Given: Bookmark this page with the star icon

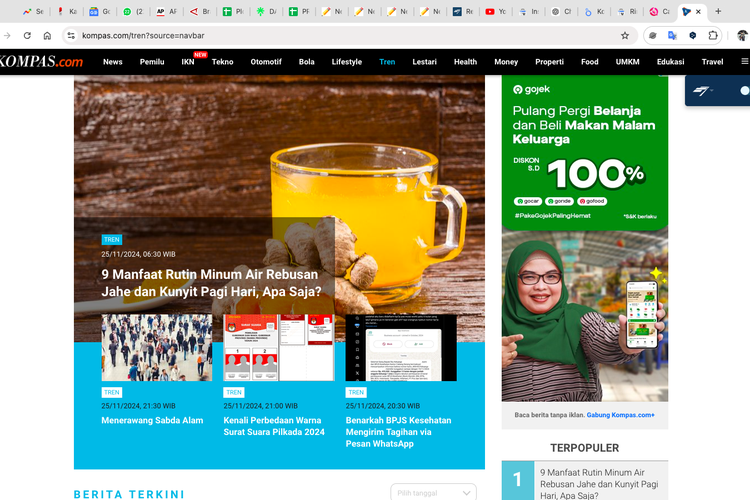Looking at the screenshot, I should [625, 35].
